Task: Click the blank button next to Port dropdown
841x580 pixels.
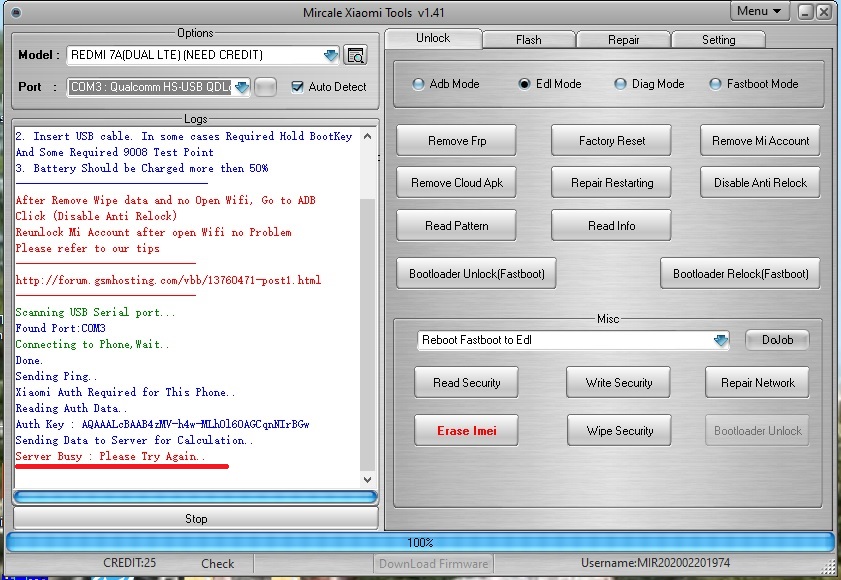Action: point(265,87)
